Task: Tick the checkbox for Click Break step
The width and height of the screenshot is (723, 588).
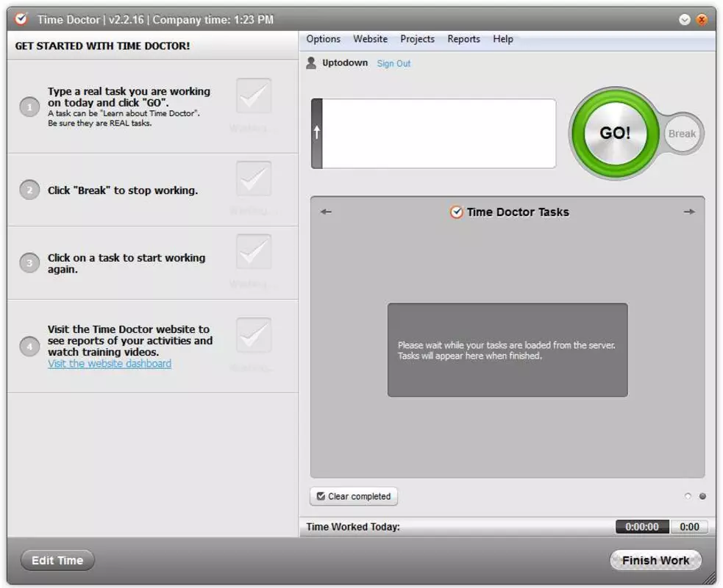Action: [254, 179]
